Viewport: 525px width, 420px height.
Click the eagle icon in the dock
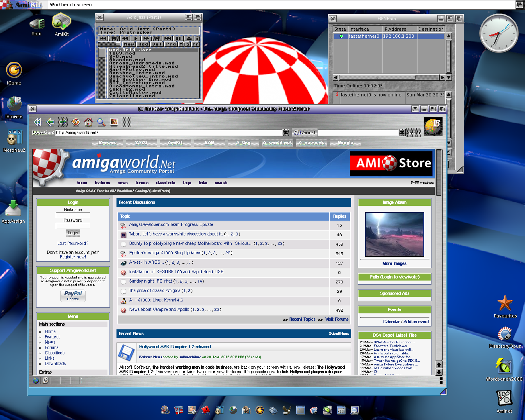(x=287, y=410)
